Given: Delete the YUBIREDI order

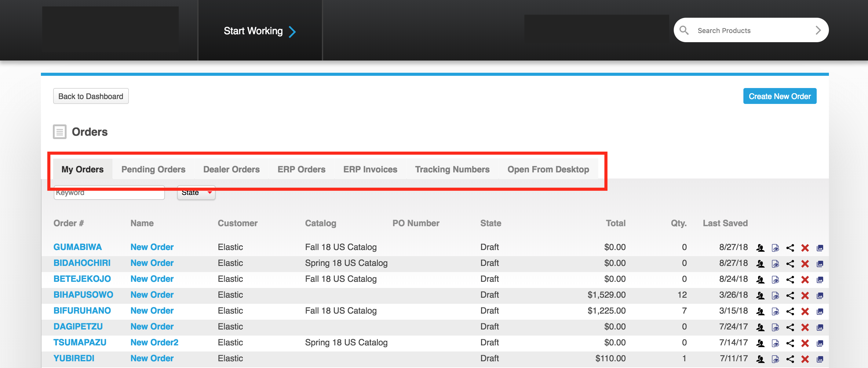Looking at the screenshot, I should (805, 359).
